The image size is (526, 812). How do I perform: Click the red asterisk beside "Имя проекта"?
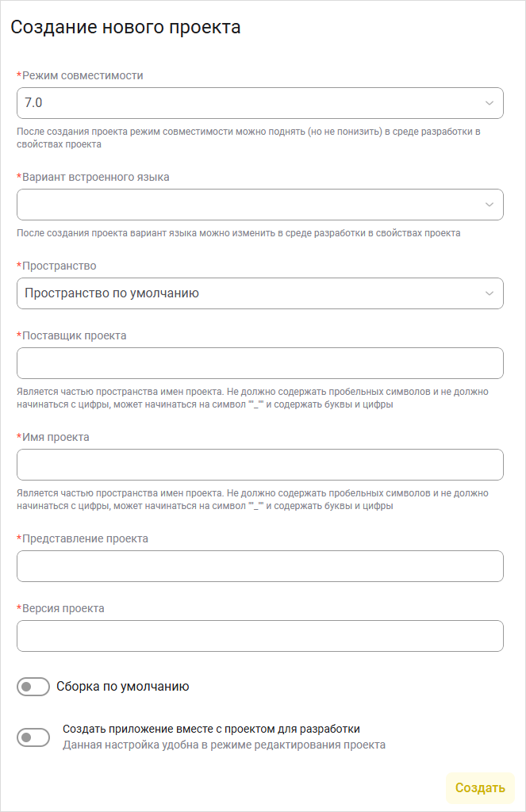click(20, 436)
